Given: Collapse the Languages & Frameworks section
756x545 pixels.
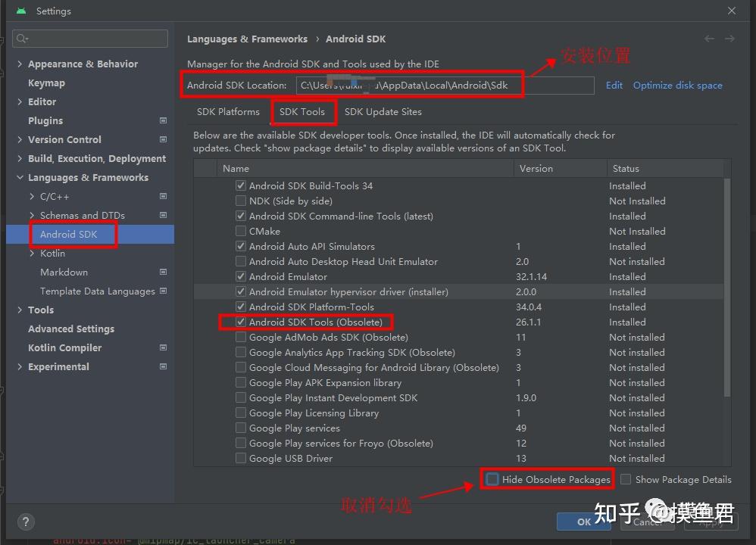Looking at the screenshot, I should [20, 177].
